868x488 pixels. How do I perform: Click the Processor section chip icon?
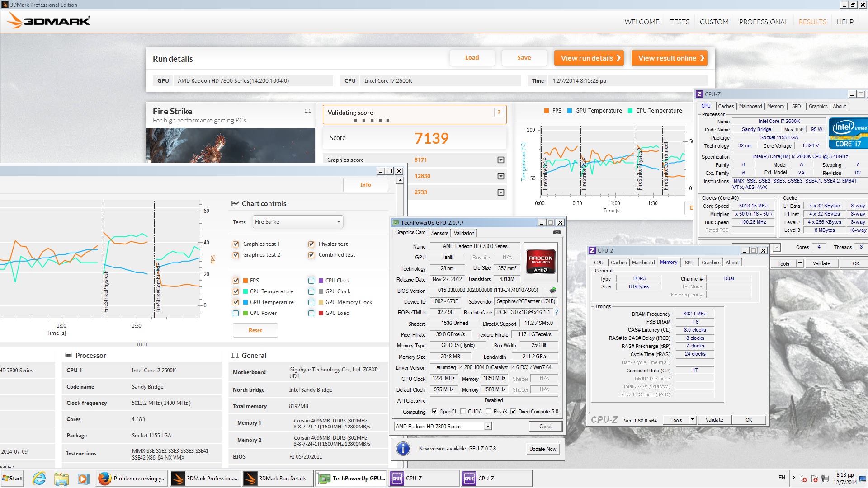[69, 356]
